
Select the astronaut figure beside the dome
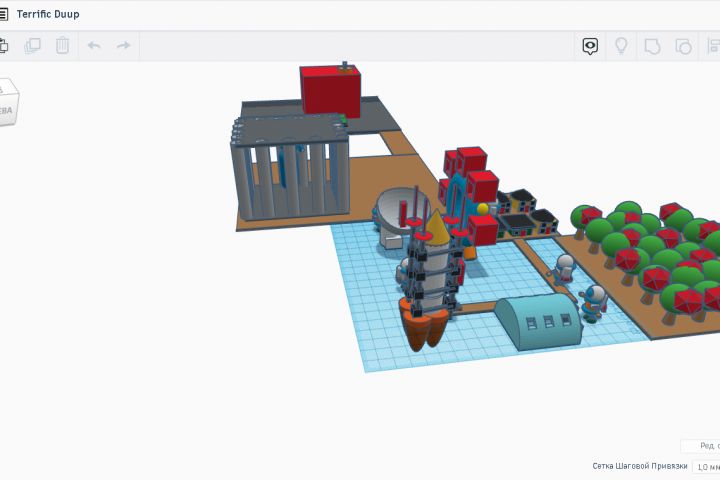tap(593, 303)
